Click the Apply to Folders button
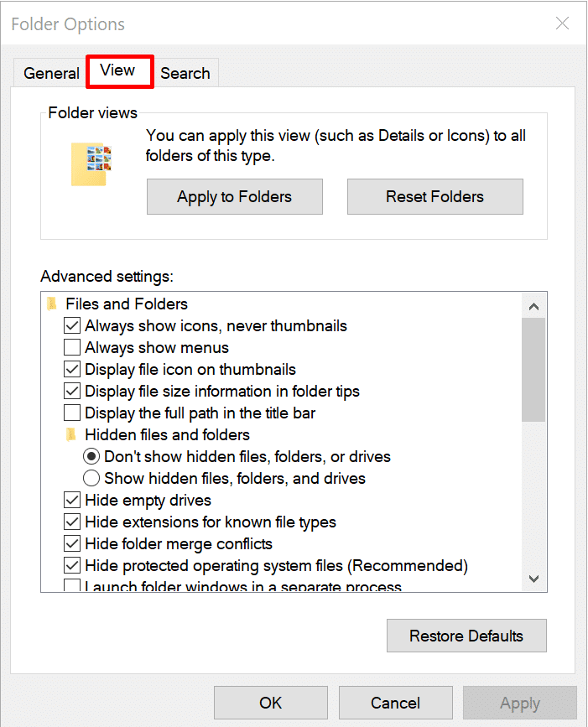 click(x=234, y=196)
